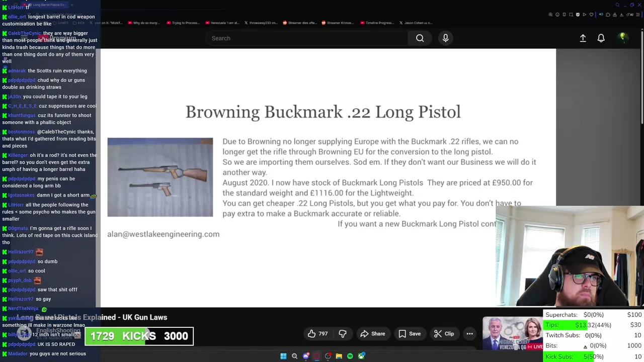Open the live Venezuela news video thumbnail
The width and height of the screenshot is (644, 362).
click(x=513, y=333)
